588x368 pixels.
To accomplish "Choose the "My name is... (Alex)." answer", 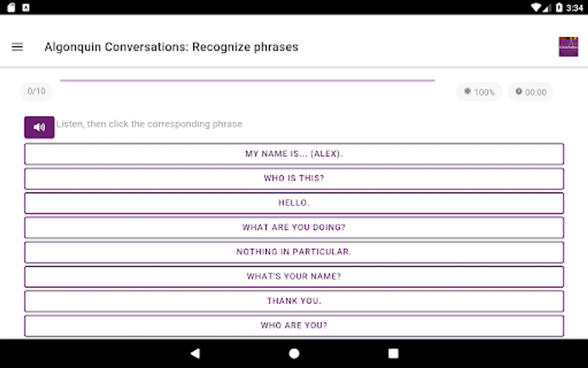I will click(294, 154).
